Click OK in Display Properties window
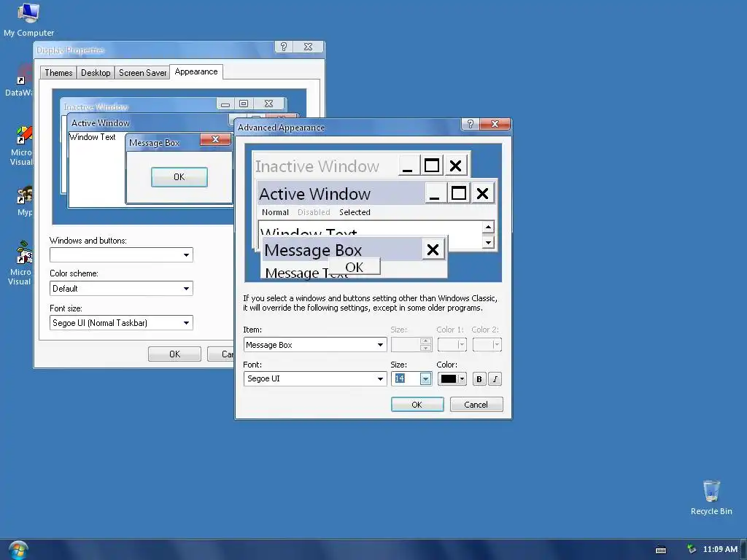 click(174, 354)
